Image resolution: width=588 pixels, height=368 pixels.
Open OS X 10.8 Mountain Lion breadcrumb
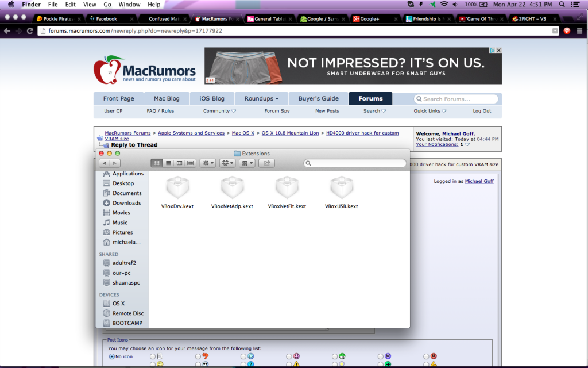(x=290, y=133)
